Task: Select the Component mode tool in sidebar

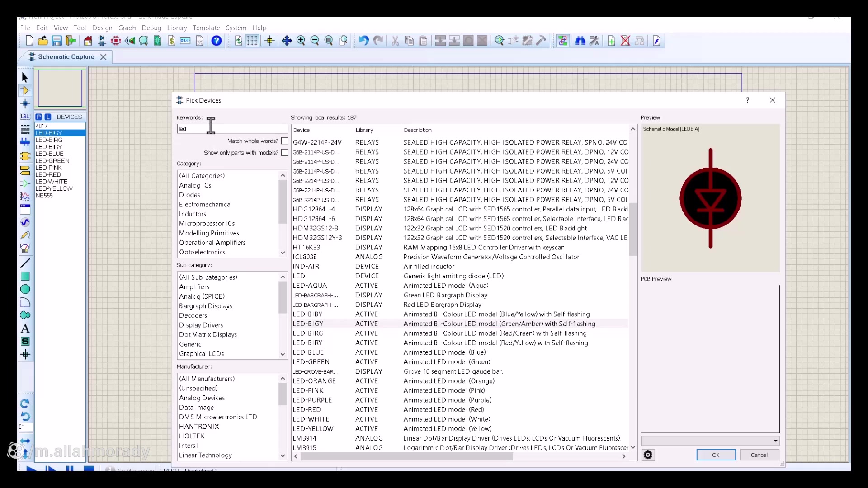Action: (25, 91)
